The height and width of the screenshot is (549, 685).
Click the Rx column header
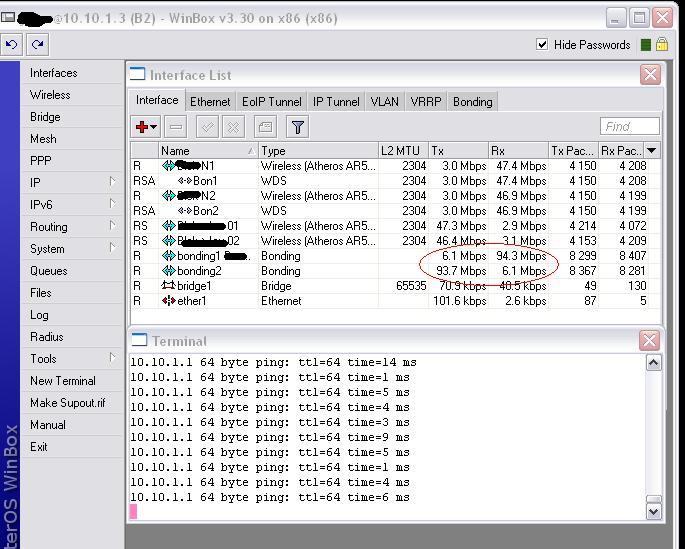coord(518,151)
